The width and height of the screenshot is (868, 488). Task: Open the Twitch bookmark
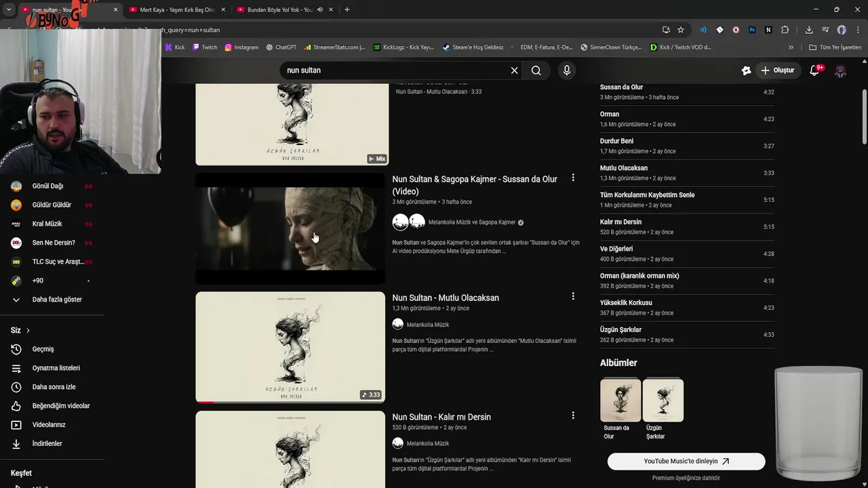(205, 47)
